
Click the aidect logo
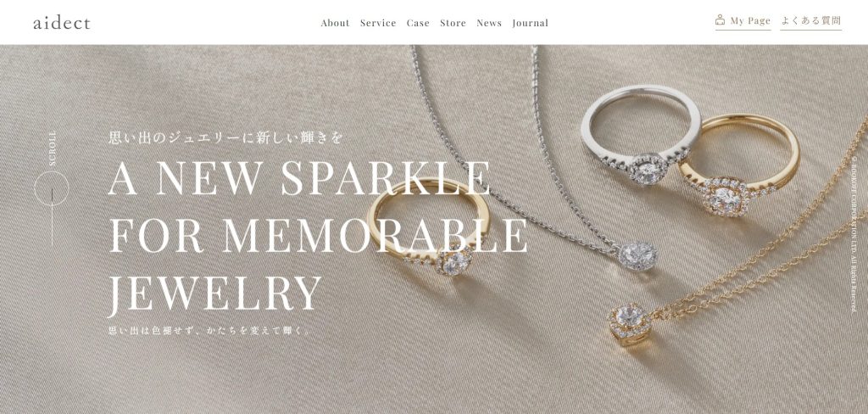point(61,23)
